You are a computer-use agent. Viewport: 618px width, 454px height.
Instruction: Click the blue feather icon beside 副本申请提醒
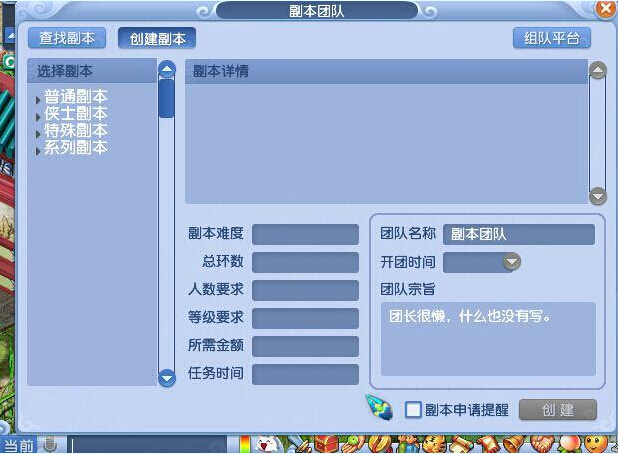click(379, 407)
